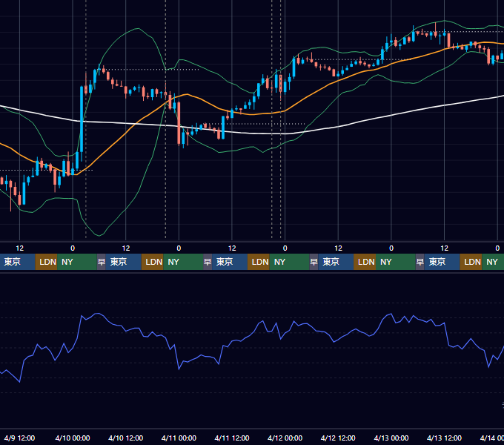The width and height of the screenshot is (504, 445).
Task: Click the 東京 session block above 4/12 12:00
Action: 336,262
